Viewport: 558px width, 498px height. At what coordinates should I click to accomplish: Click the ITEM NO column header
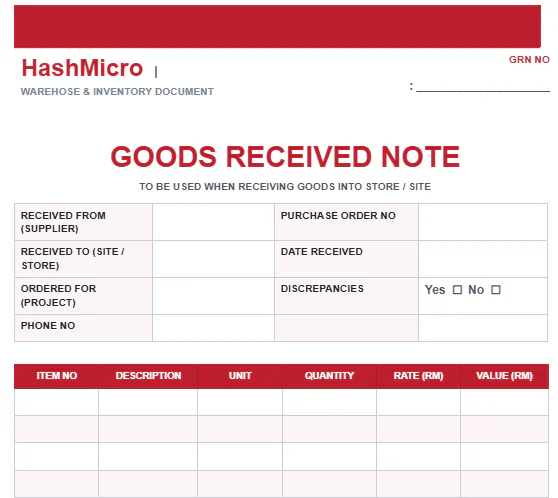pos(57,376)
